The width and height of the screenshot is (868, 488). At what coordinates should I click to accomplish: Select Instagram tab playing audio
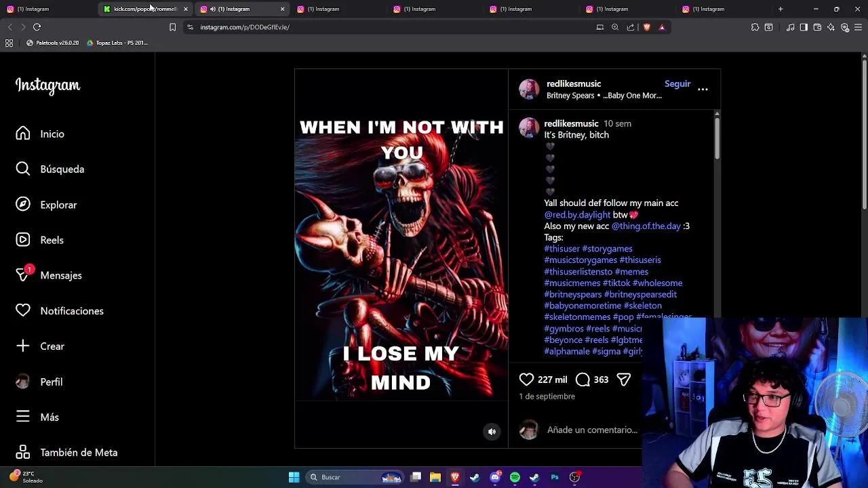(241, 9)
